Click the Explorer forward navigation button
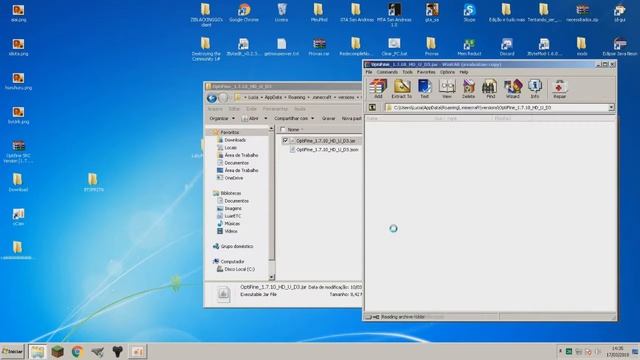Image resolution: width=640 pixels, height=360 pixels. [x=223, y=98]
